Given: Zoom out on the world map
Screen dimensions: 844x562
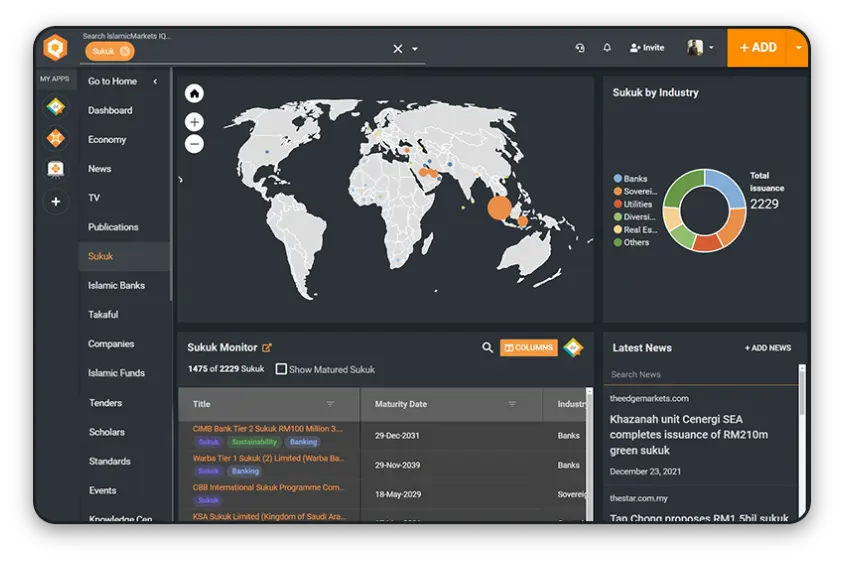Looking at the screenshot, I should 194,144.
